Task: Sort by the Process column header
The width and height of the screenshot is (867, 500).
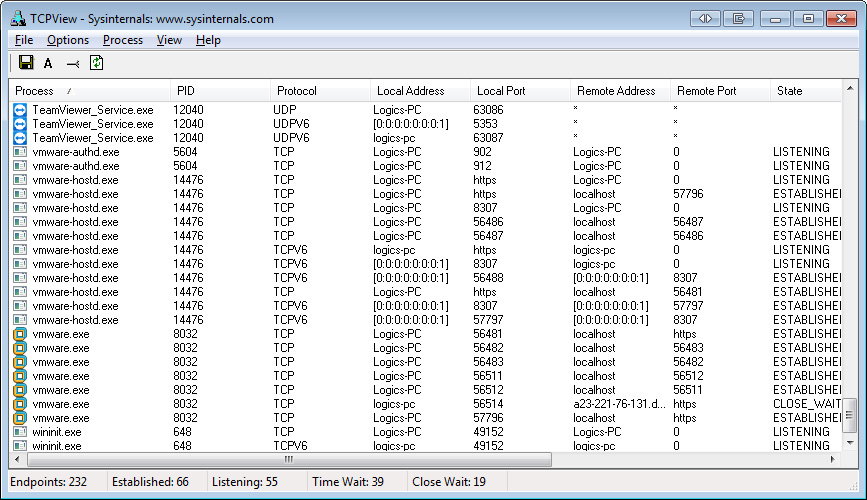Action: pos(90,91)
